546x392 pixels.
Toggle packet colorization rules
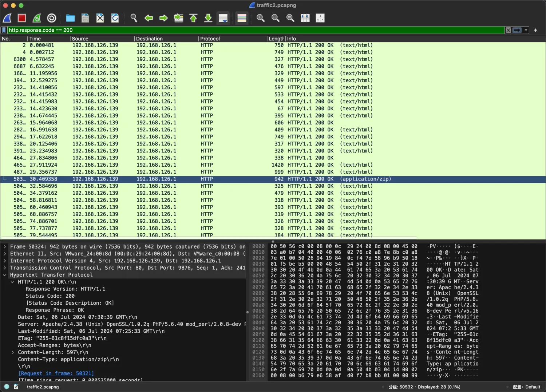click(242, 18)
